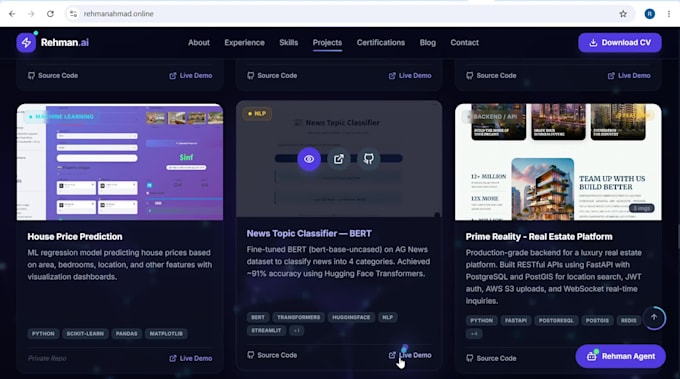Open the Prime Reality project thumbnail
The height and width of the screenshot is (379, 680).
pos(558,162)
